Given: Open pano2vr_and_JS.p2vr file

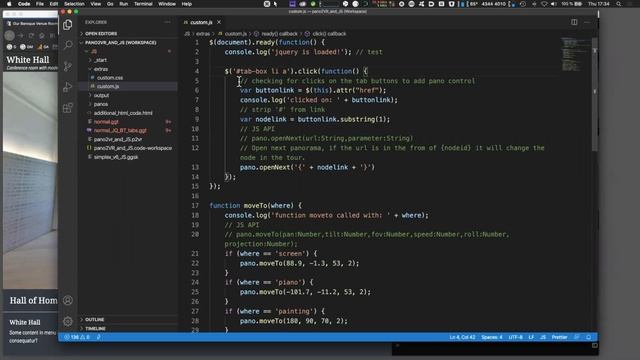Looking at the screenshot, I should click(x=118, y=140).
